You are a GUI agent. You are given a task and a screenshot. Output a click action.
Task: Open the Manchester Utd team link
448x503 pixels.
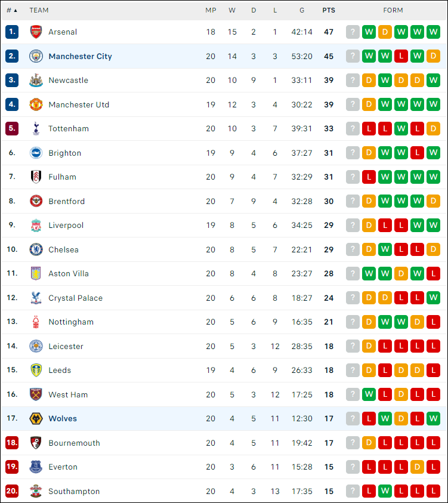(79, 104)
